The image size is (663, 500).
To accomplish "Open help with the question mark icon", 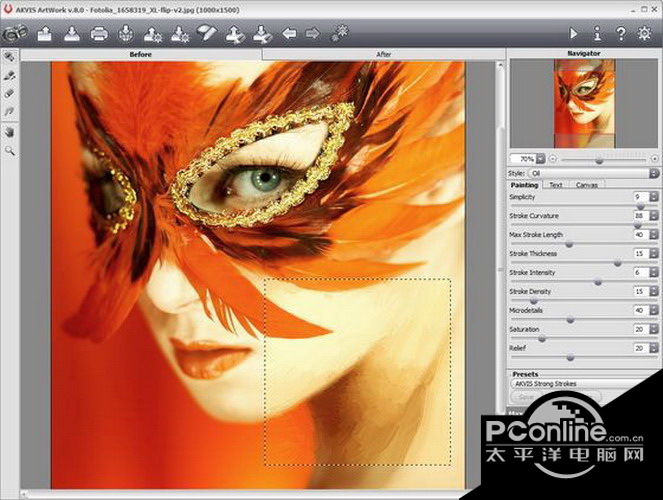I will pos(621,34).
